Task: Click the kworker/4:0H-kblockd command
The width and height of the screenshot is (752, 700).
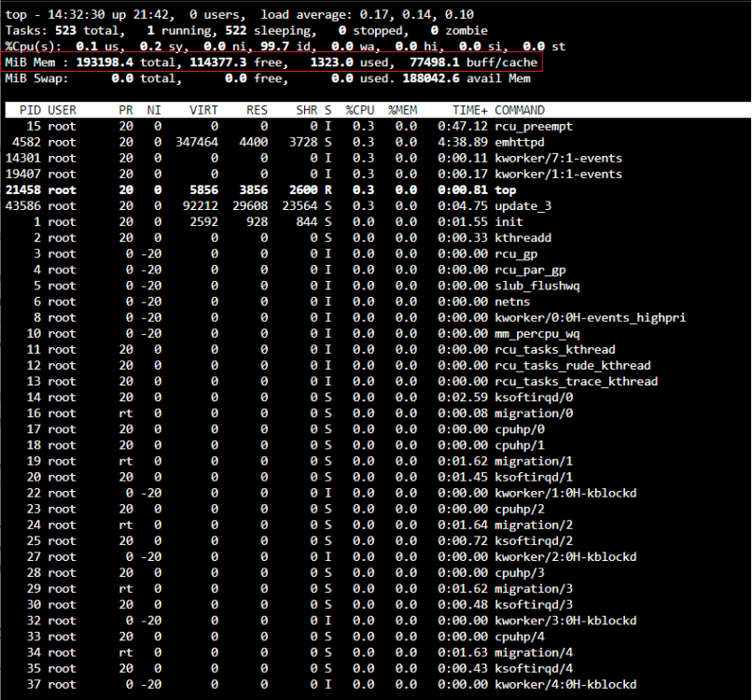Action: (565, 684)
